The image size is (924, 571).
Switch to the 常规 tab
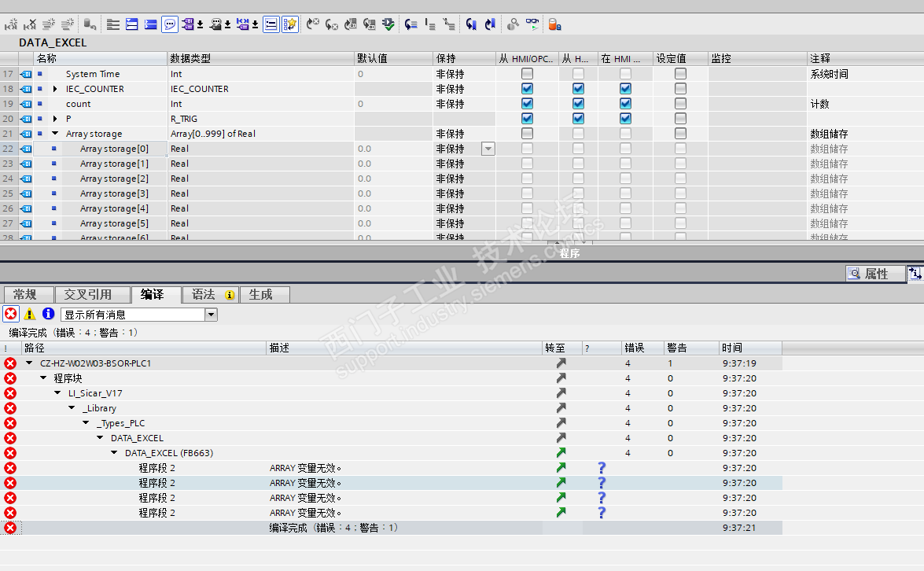click(28, 294)
